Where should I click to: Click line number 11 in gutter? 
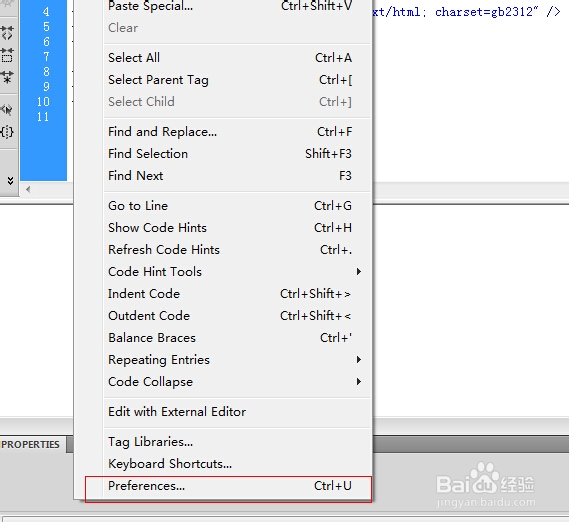(x=43, y=117)
